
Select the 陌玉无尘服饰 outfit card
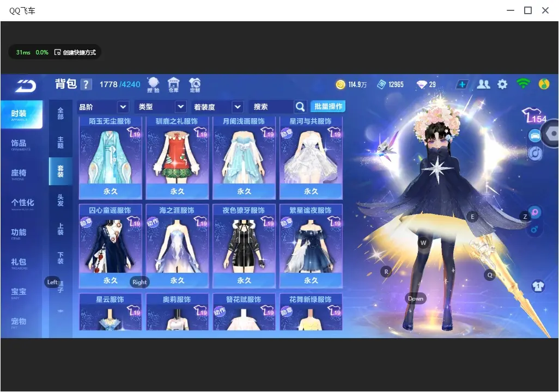pyautogui.click(x=110, y=157)
